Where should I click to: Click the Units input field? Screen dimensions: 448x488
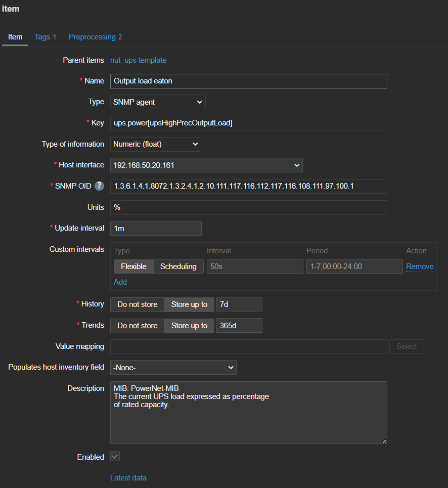pyautogui.click(x=248, y=208)
